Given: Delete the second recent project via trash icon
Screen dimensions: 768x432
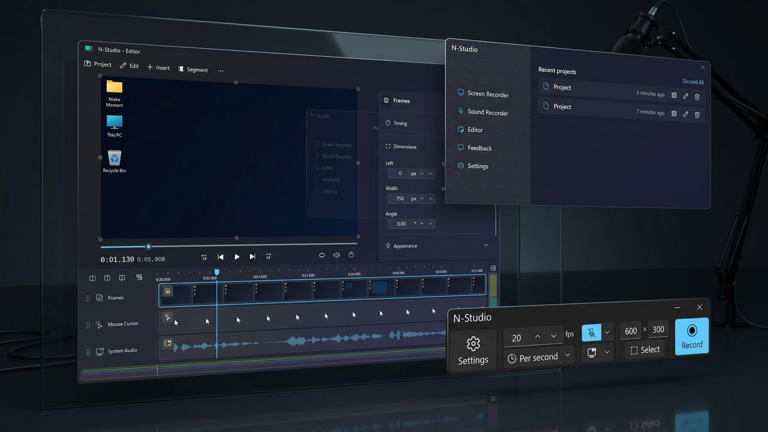Looking at the screenshot, I should pos(697,115).
